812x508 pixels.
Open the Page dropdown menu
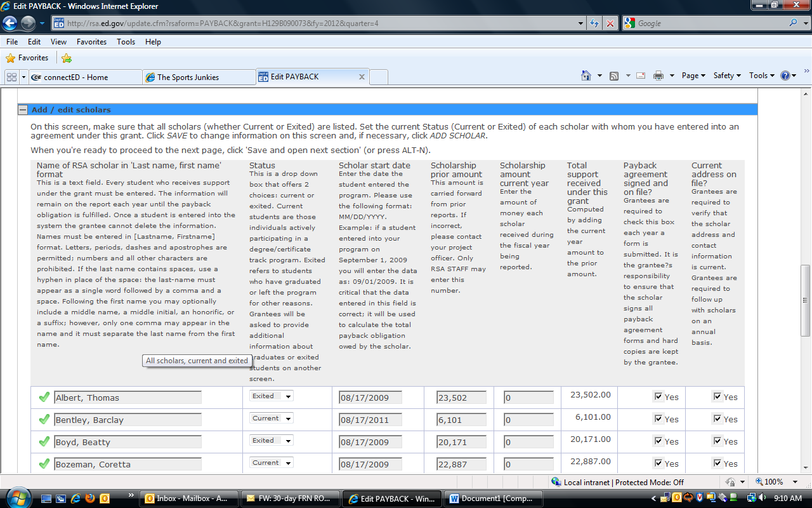pyautogui.click(x=693, y=76)
